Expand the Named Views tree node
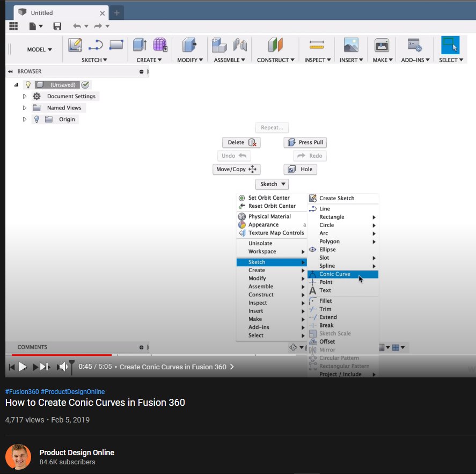The image size is (476, 474). [x=25, y=108]
